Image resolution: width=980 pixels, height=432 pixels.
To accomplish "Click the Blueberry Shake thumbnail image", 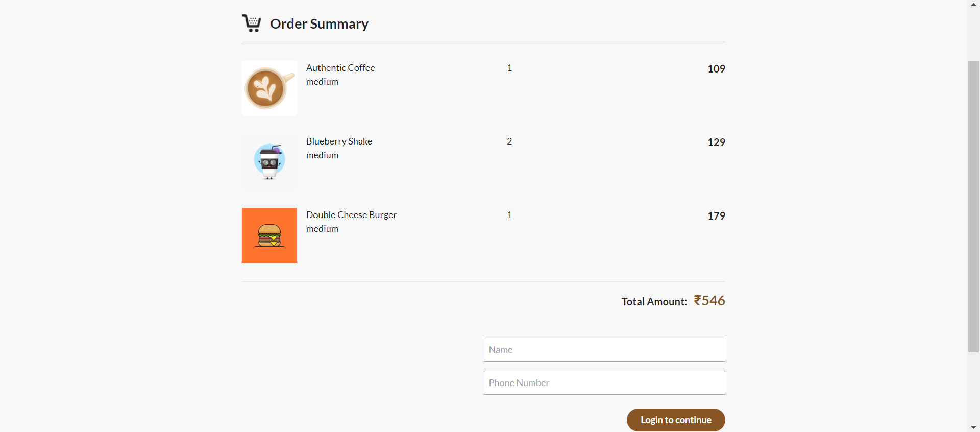I will 269,161.
